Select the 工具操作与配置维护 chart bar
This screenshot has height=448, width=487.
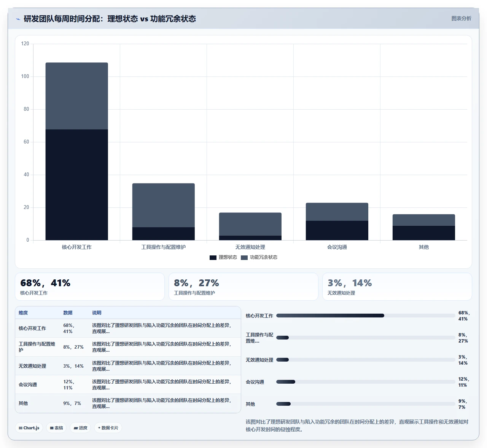(164, 212)
